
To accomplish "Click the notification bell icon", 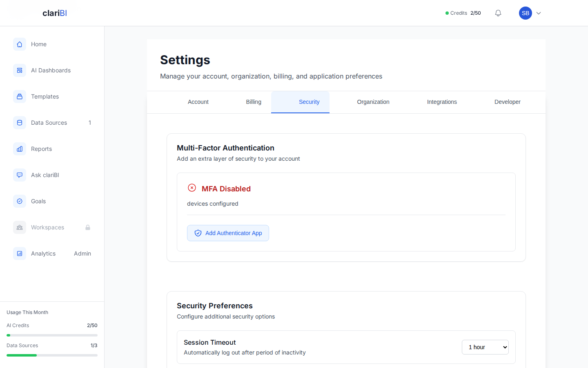I will tap(498, 13).
